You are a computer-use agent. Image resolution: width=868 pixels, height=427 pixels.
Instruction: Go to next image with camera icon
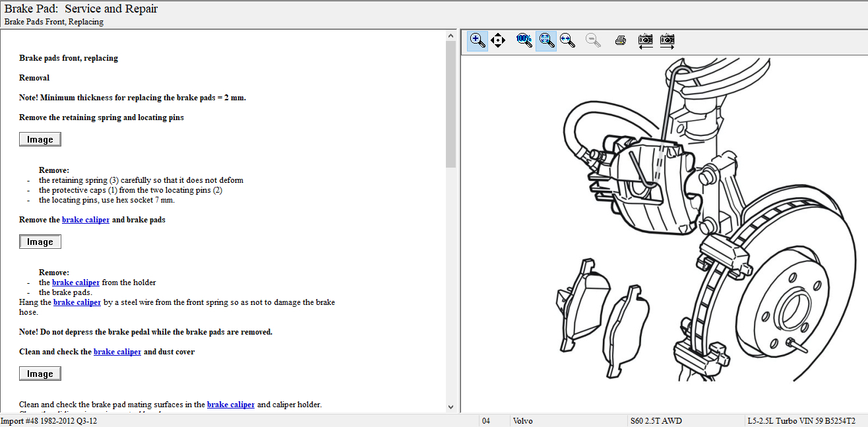click(x=667, y=40)
